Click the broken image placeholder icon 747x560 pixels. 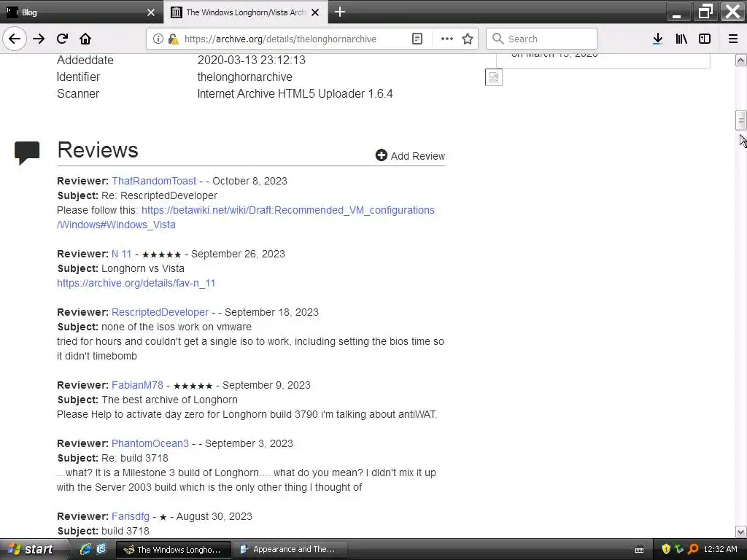tap(494, 77)
